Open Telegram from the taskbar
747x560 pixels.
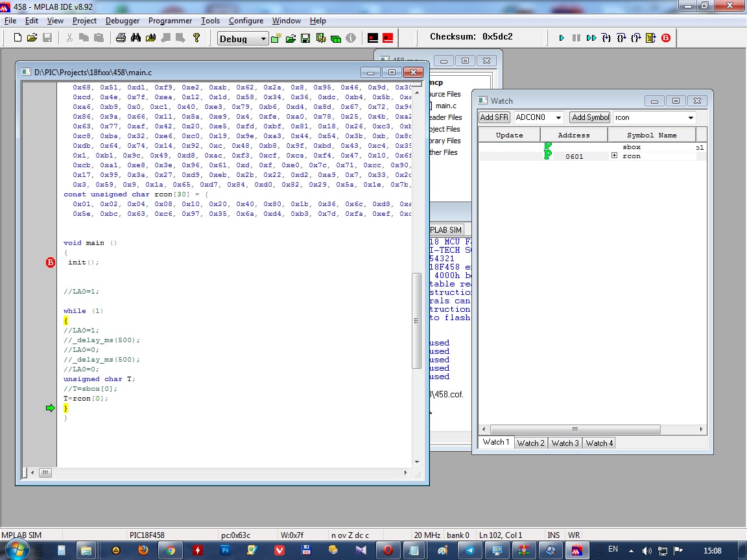click(469, 550)
